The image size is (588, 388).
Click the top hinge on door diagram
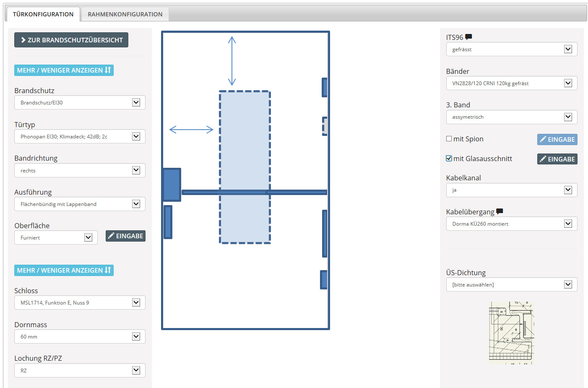coord(324,87)
